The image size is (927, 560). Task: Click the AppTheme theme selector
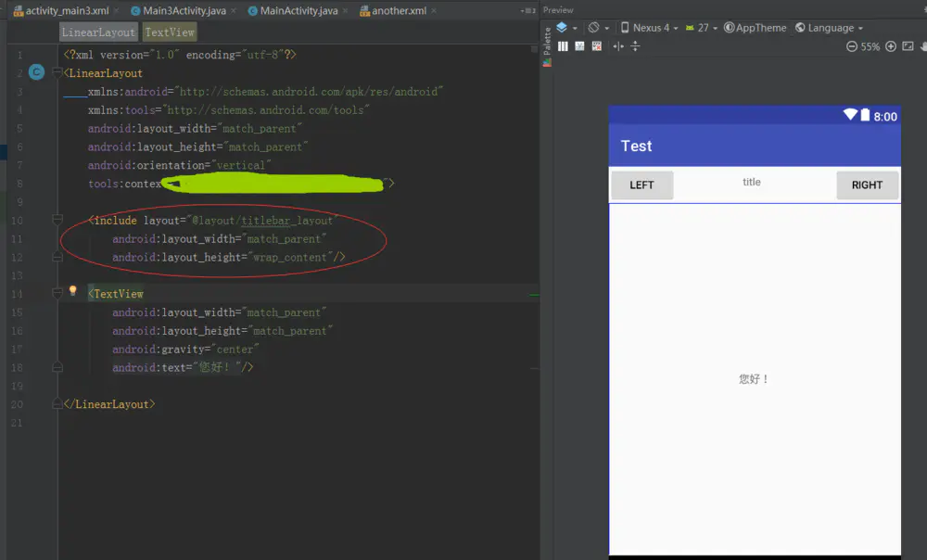pos(755,27)
